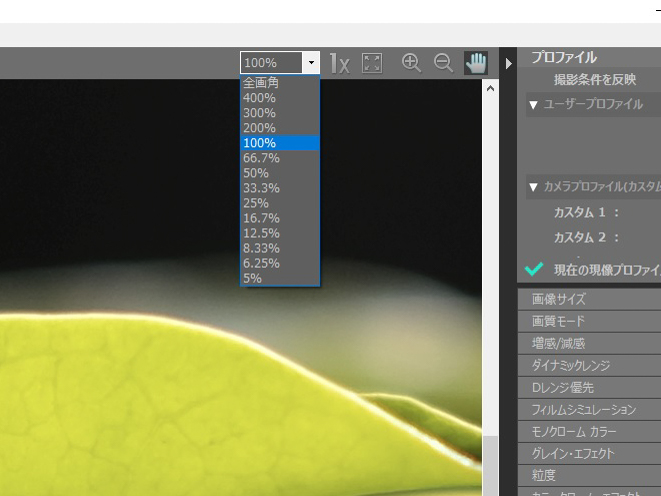
Task: Open the 画像サイズ setting row
Action: 589,299
